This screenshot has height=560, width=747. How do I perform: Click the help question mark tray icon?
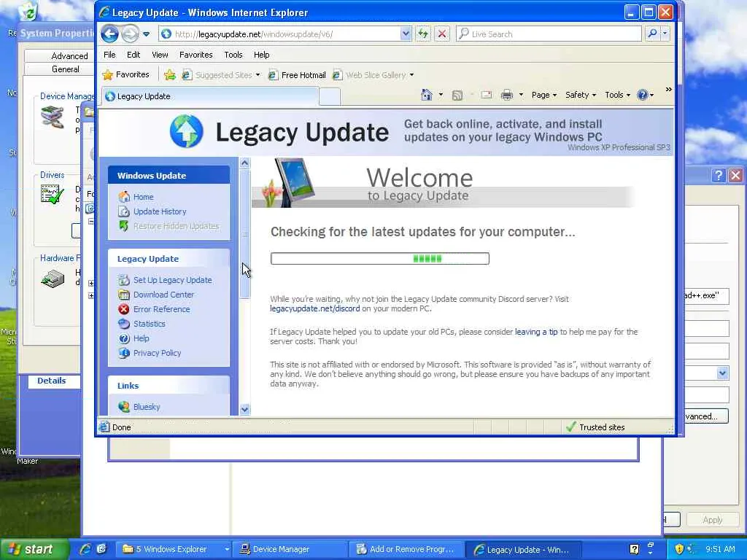(x=634, y=549)
